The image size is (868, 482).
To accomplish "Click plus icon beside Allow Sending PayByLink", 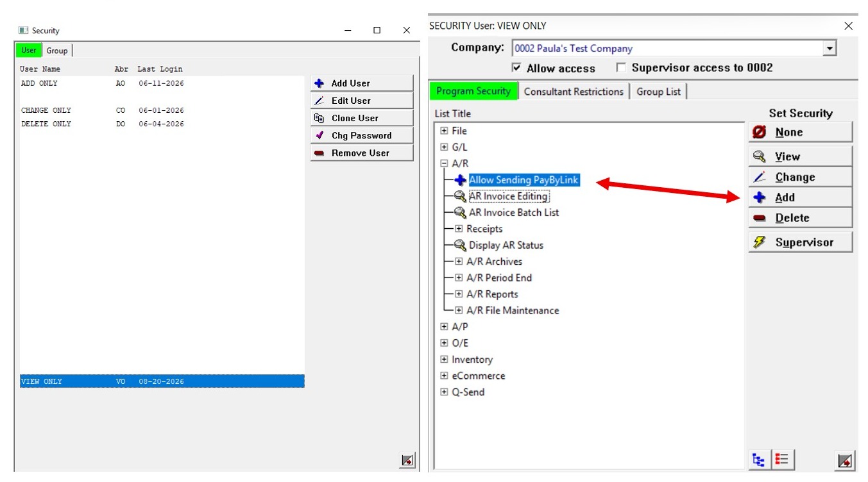I will tap(460, 181).
